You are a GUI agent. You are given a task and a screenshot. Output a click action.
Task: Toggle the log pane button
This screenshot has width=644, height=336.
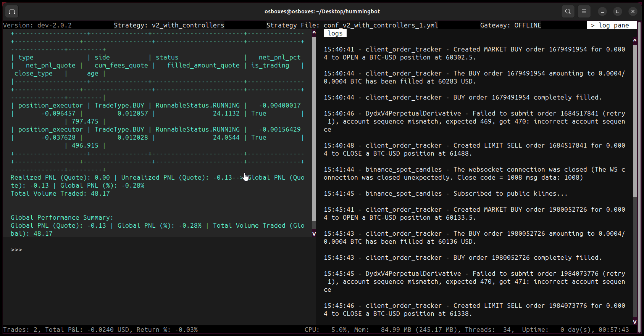[x=612, y=25]
